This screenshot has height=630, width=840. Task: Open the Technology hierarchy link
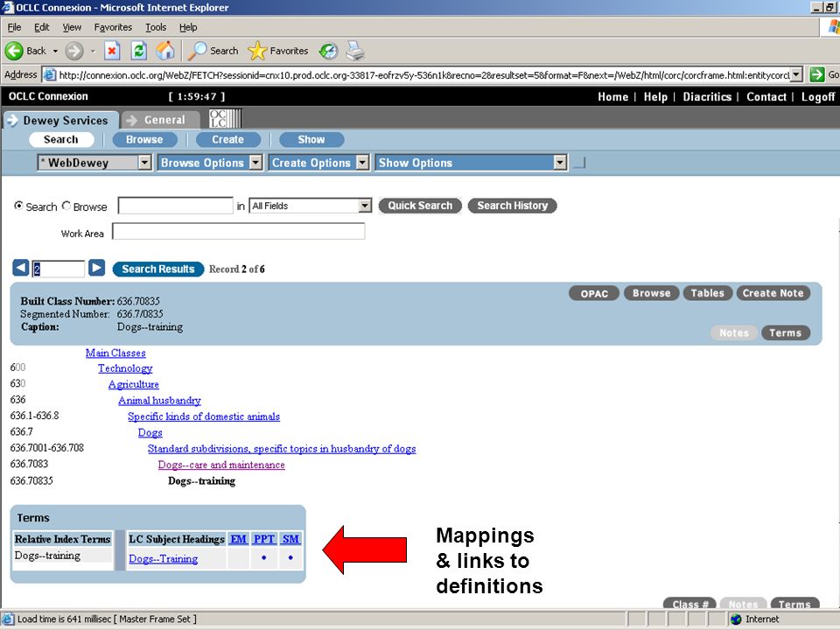point(125,368)
